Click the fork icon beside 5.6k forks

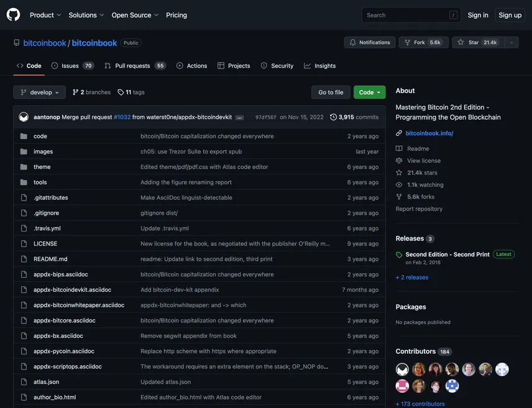tap(399, 197)
